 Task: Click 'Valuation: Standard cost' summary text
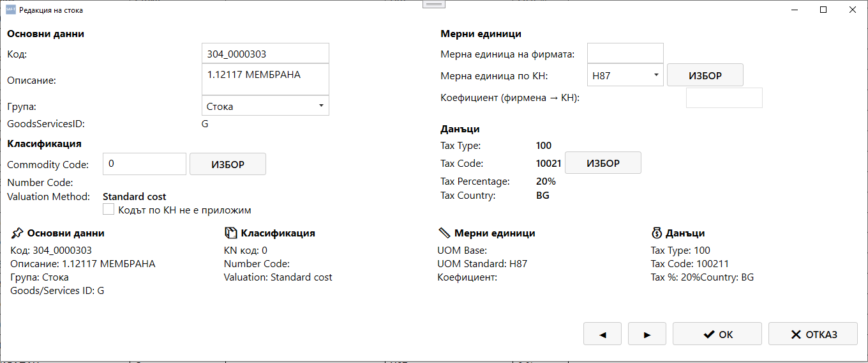click(x=278, y=277)
